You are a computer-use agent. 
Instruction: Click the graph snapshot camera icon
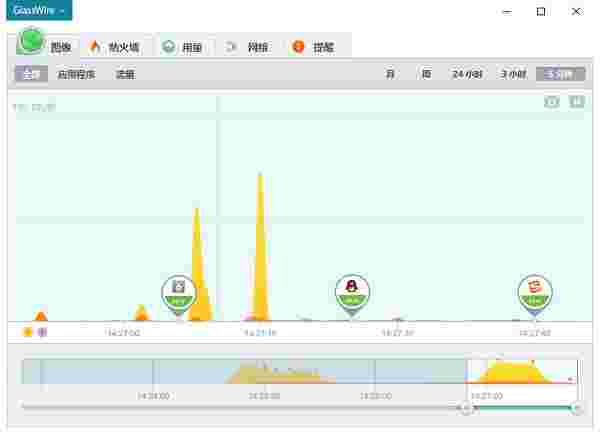pos(552,102)
